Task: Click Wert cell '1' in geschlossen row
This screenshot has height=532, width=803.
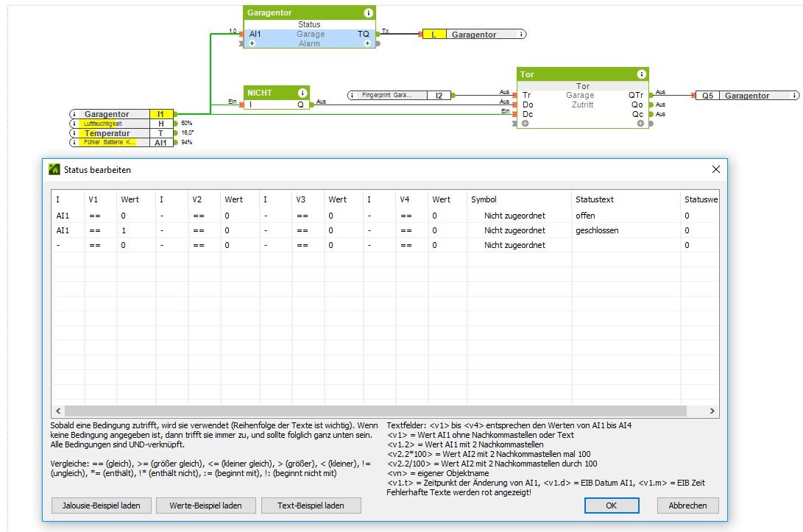Action: point(136,230)
